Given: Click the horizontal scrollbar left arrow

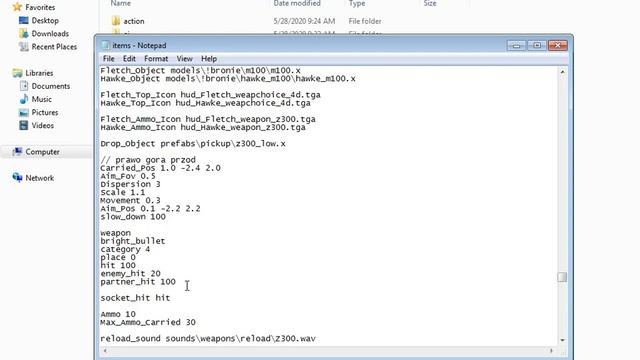Looking at the screenshot, I should 105,351.
